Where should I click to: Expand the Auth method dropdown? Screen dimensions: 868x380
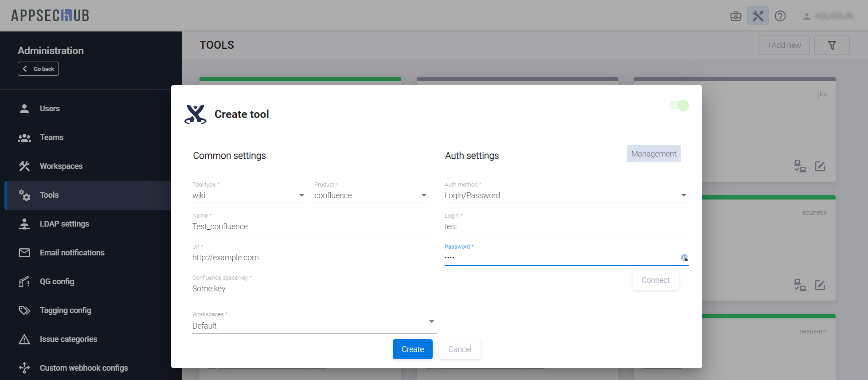[684, 196]
